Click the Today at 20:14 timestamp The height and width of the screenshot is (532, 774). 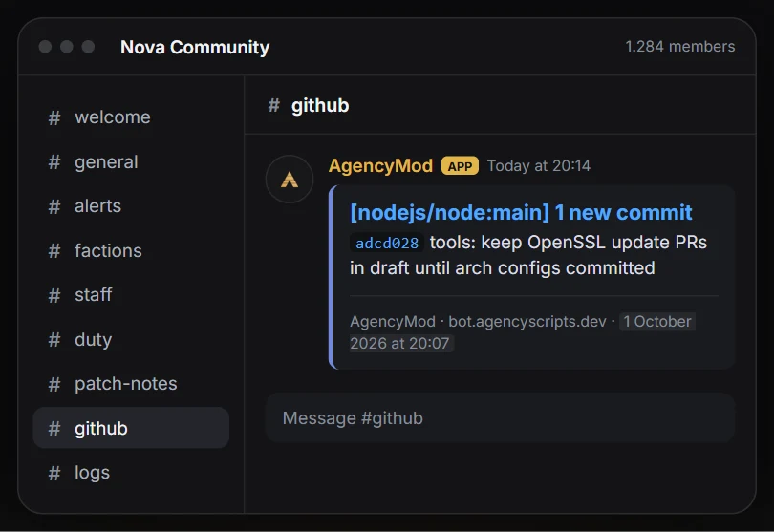coord(539,166)
